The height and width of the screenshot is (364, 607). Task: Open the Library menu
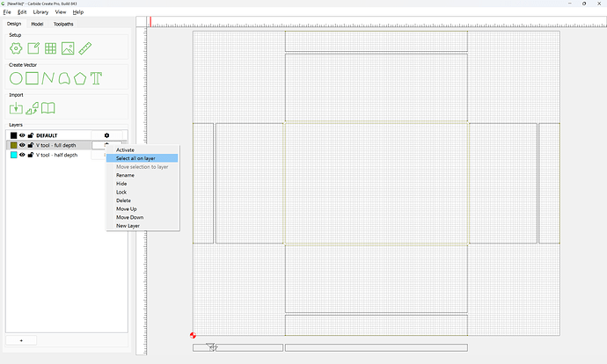tap(40, 12)
